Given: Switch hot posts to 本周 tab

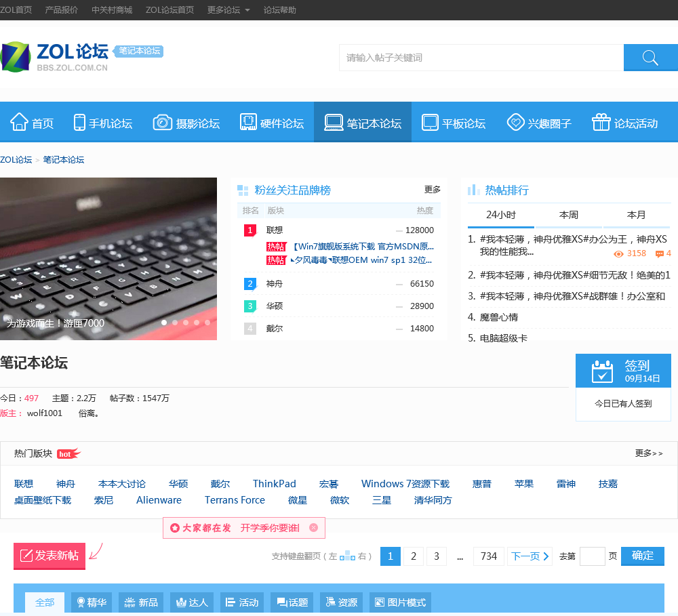Looking at the screenshot, I should pos(569,215).
